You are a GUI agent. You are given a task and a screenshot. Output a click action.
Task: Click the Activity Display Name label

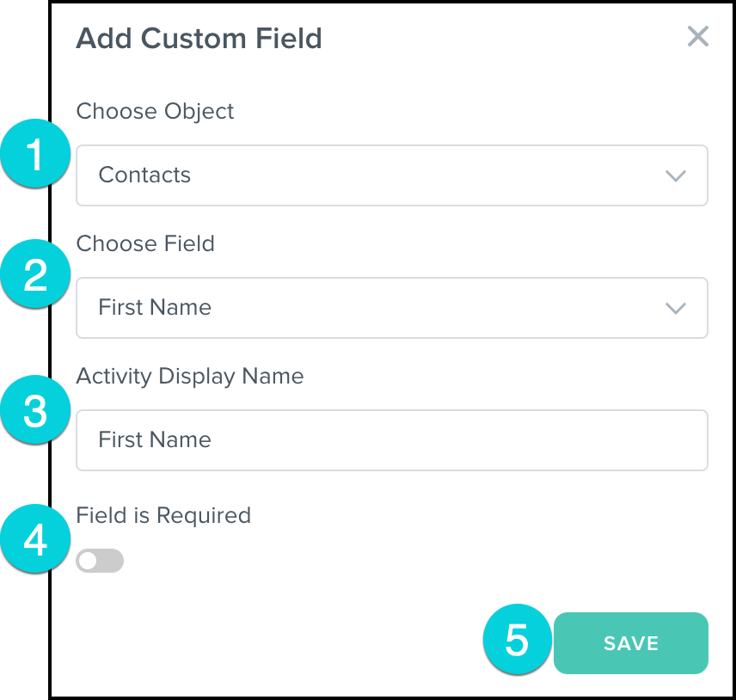189,377
